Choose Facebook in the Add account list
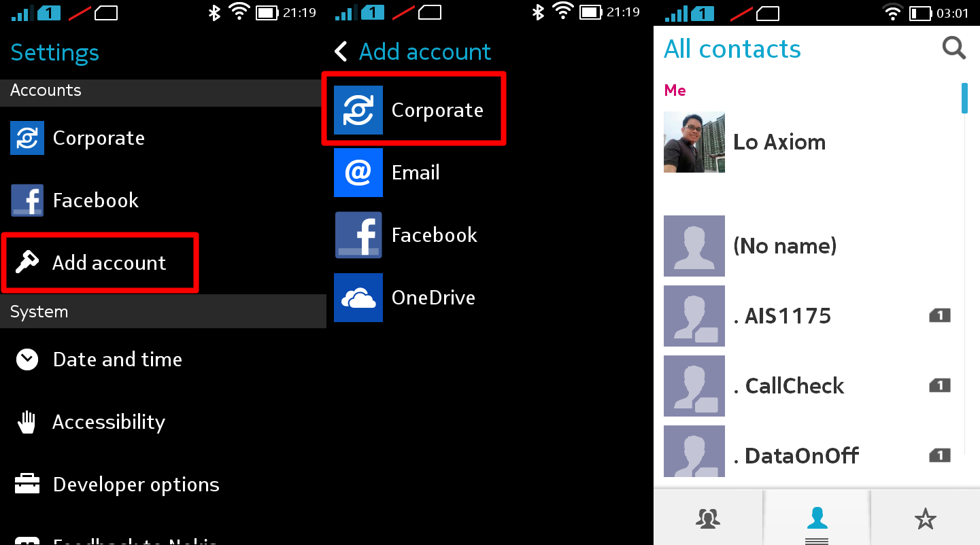980x545 pixels. 413,235
